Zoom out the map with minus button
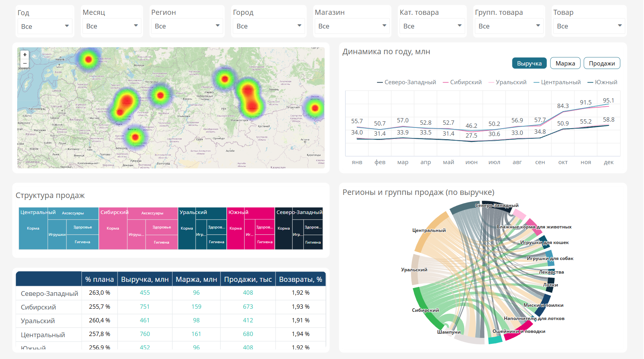 coord(25,63)
